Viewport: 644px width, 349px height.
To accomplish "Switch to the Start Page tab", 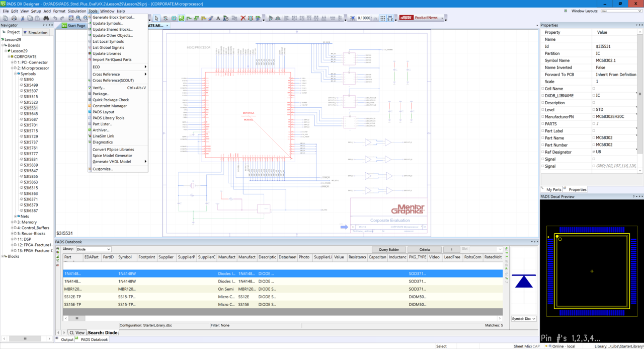I will [73, 26].
